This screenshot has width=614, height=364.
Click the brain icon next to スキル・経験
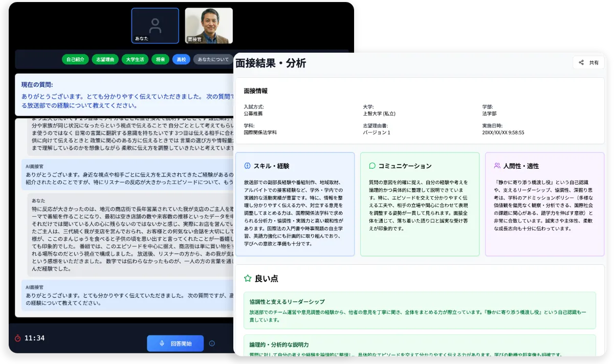coord(247,166)
